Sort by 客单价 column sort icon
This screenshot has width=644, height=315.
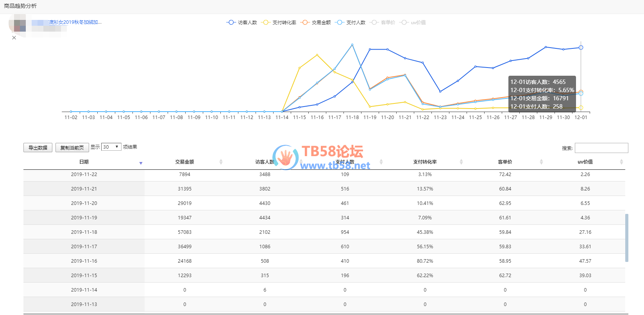click(x=541, y=162)
